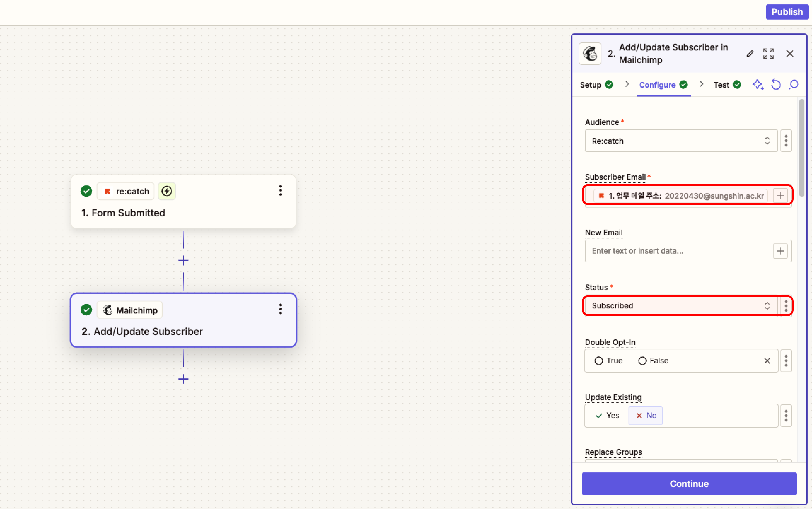Open the Form Submitted step menu
812x509 pixels.
[280, 190]
